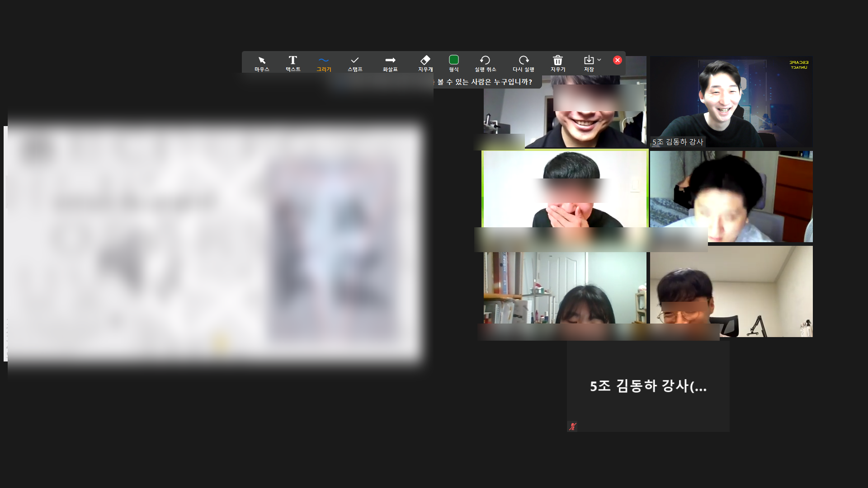Click 실행 취소 (undo) in annotation toolbar
Screen dimensions: 868x488
click(x=485, y=64)
